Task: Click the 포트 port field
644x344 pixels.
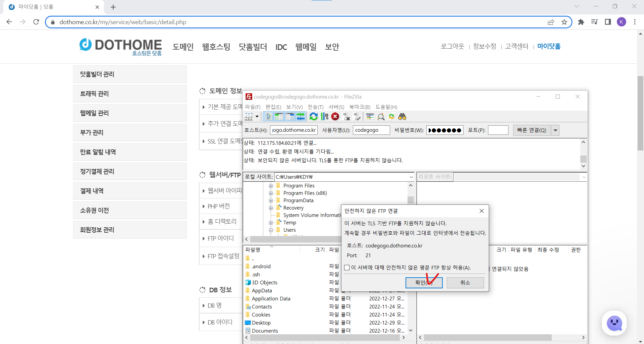Action: click(x=498, y=130)
